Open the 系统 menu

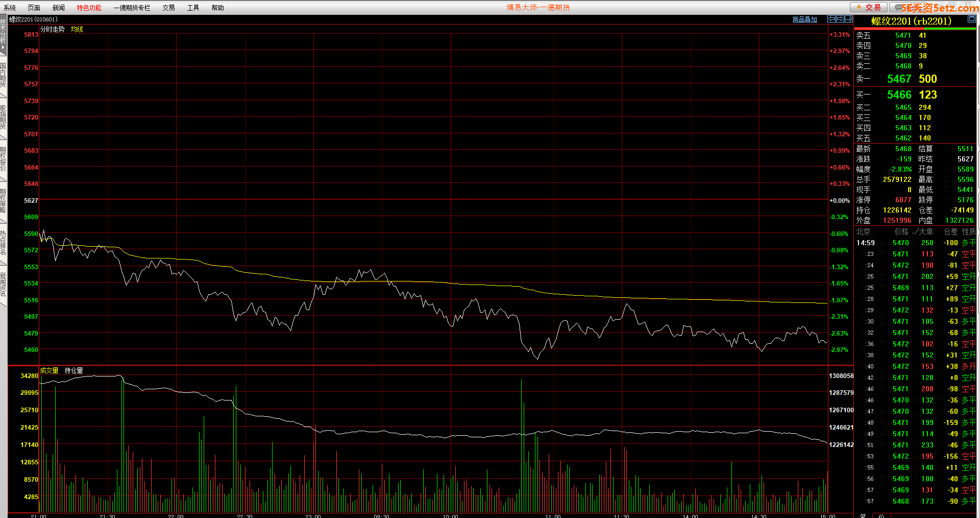pyautogui.click(x=10, y=8)
